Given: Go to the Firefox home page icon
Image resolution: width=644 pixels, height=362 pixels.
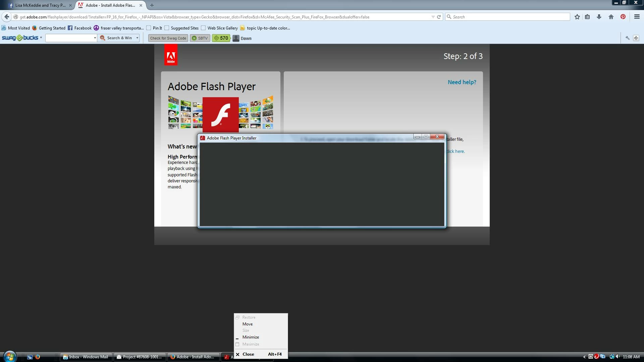Looking at the screenshot, I should click(611, 17).
